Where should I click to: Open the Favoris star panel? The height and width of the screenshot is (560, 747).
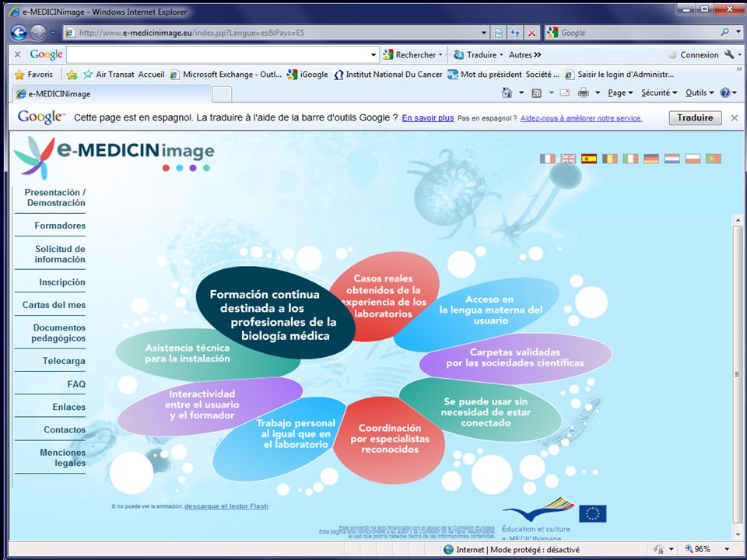33,75
